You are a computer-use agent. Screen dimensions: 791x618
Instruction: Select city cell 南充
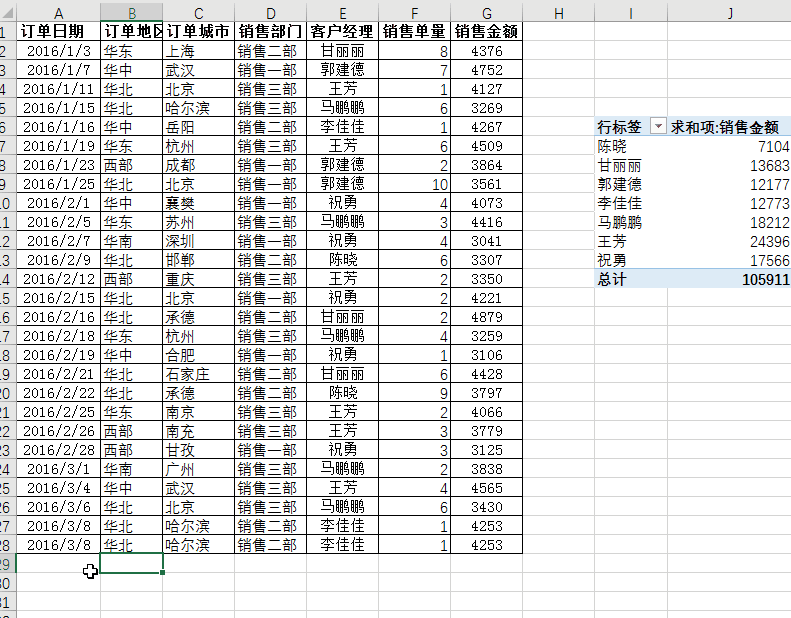199,431
